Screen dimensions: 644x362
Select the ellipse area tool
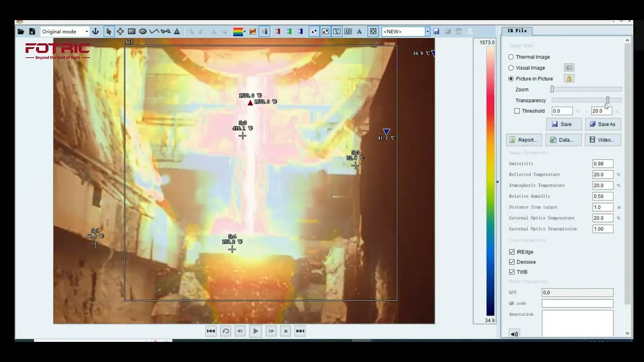pos(143,32)
